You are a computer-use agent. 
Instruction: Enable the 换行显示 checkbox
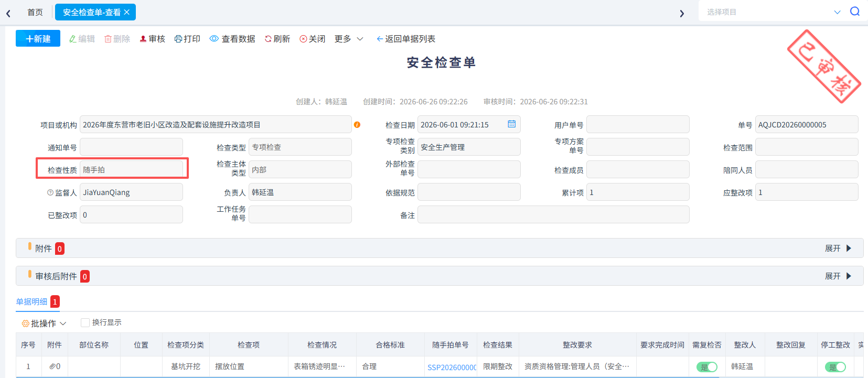click(85, 322)
